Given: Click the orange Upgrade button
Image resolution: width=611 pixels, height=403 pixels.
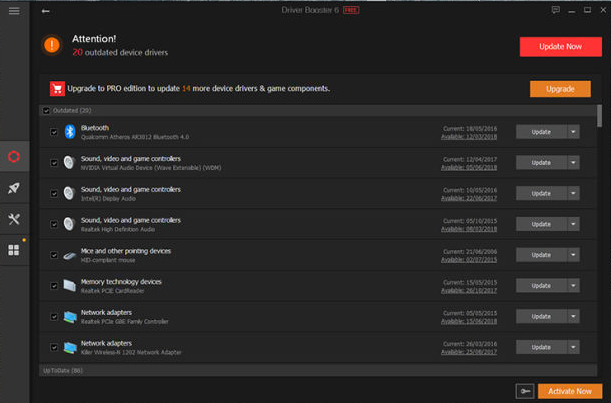Looking at the screenshot, I should pyautogui.click(x=560, y=89).
